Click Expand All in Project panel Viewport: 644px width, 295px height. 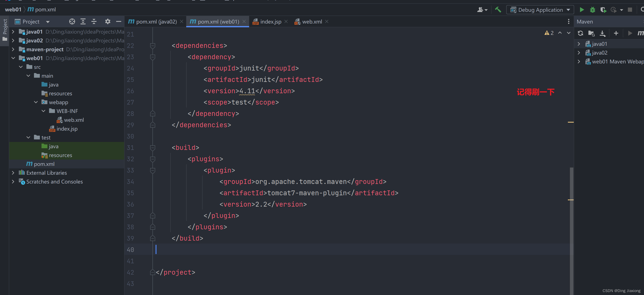pyautogui.click(x=83, y=21)
